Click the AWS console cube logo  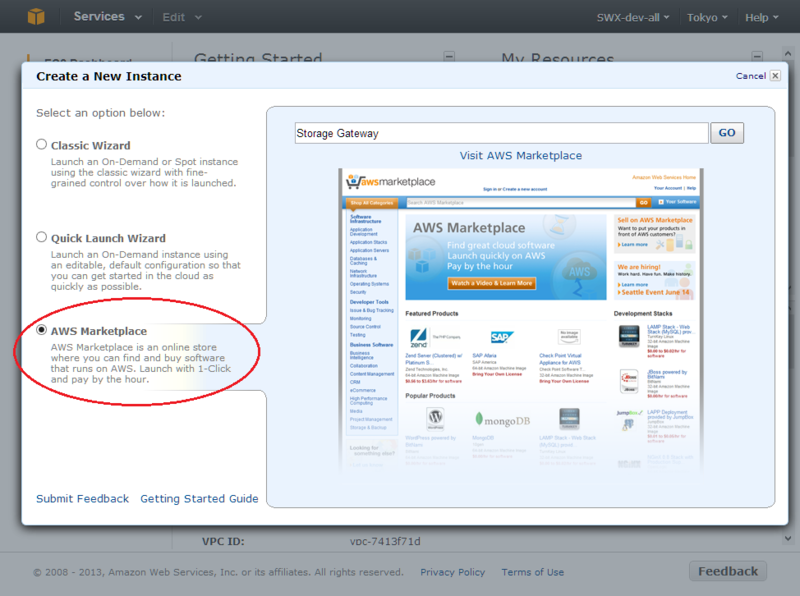36,16
